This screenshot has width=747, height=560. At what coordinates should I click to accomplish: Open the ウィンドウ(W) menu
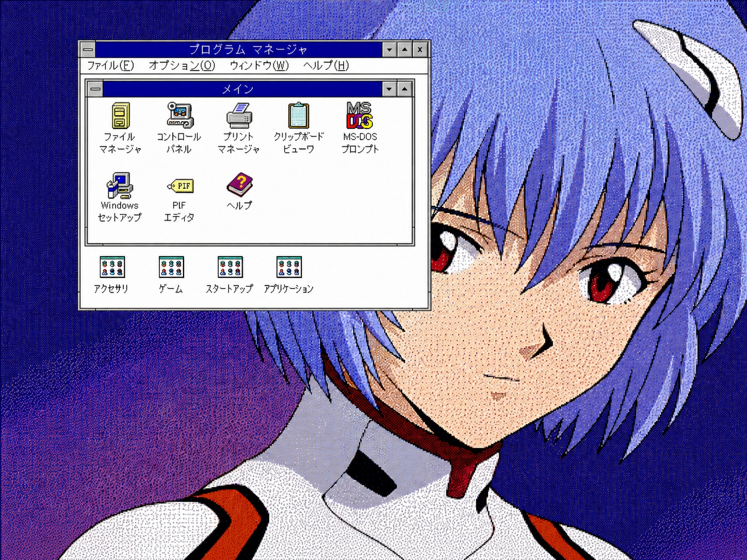tap(259, 65)
